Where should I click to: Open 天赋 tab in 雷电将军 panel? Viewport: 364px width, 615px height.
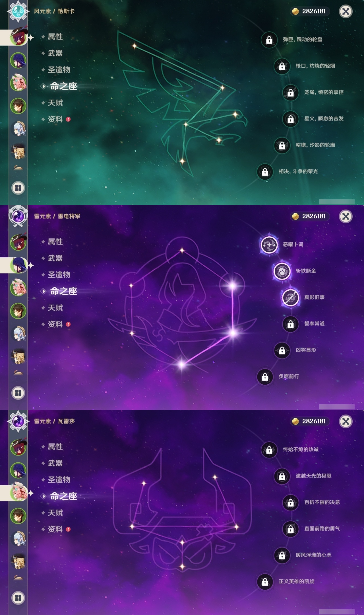(x=55, y=308)
